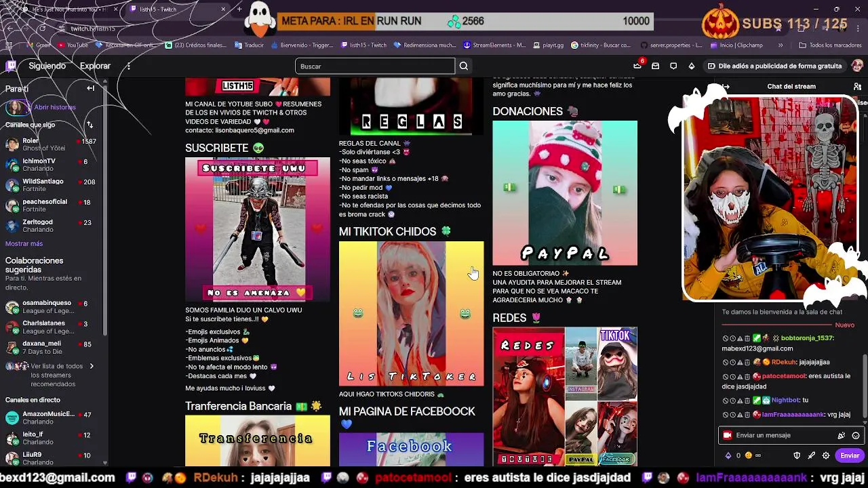
Task: Open the Transferencia bank panel image
Action: tap(258, 441)
